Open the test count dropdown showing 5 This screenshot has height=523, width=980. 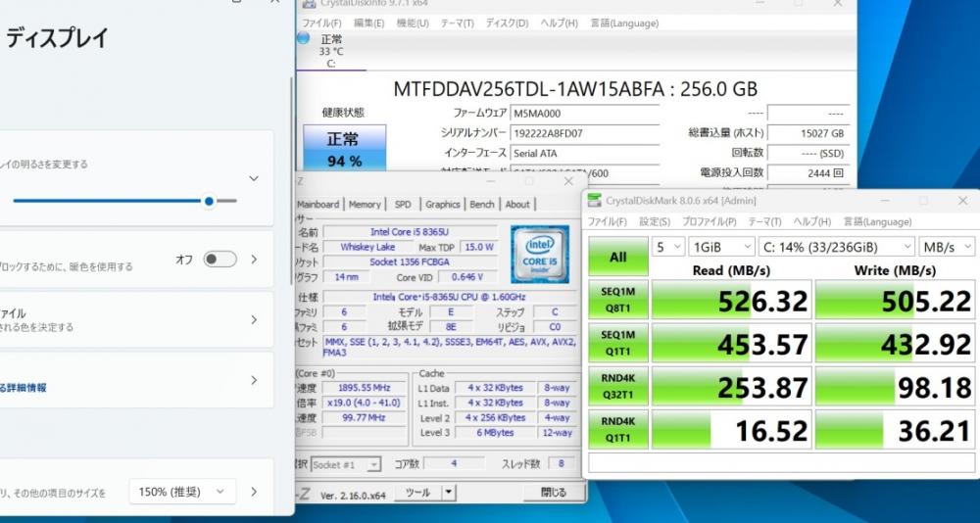pyautogui.click(x=668, y=247)
